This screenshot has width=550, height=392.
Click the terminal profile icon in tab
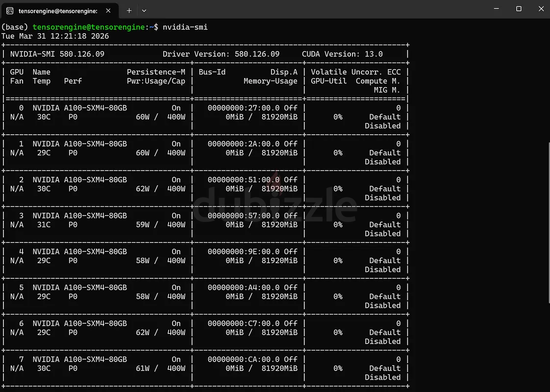(x=10, y=10)
